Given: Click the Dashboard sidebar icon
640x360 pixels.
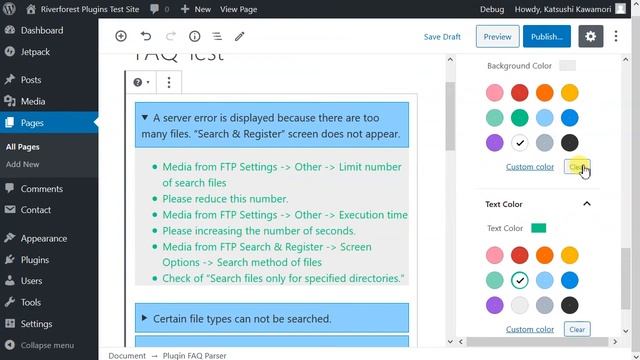Looking at the screenshot, I should click(x=10, y=30).
